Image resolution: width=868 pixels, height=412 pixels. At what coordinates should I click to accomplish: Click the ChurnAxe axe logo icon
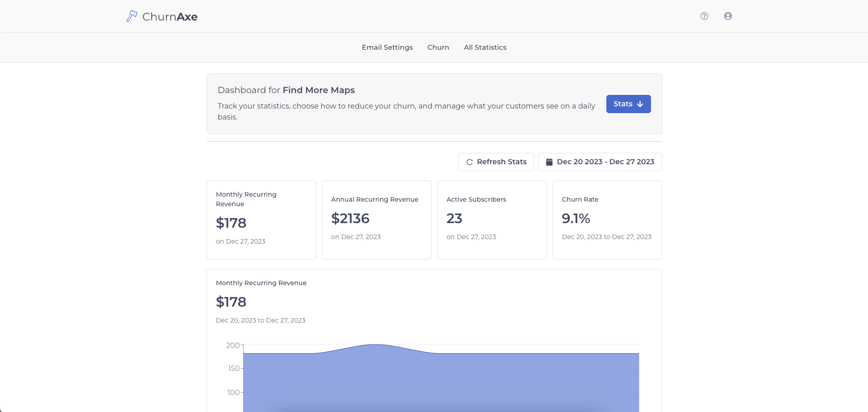point(132,16)
